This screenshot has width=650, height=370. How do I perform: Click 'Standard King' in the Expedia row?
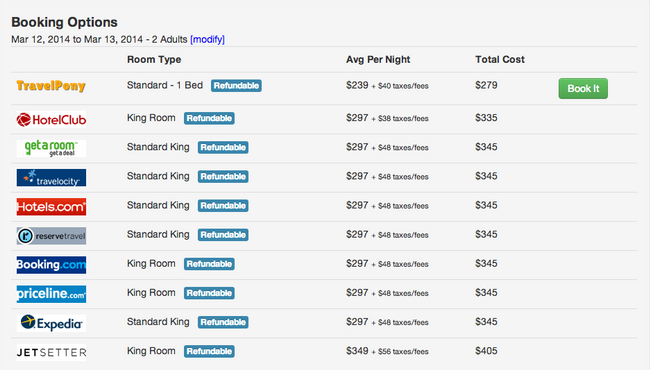pos(158,322)
